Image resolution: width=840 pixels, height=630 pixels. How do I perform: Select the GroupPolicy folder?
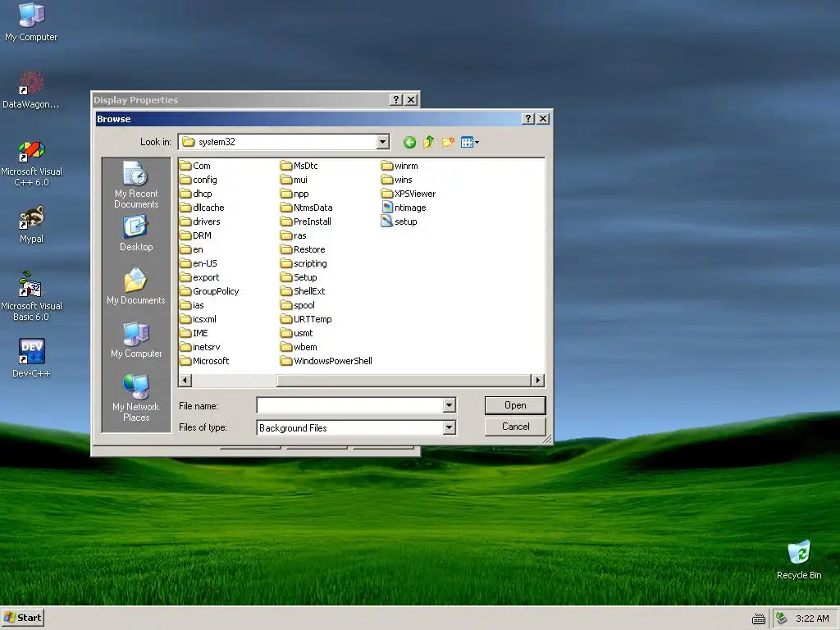pyautogui.click(x=209, y=291)
